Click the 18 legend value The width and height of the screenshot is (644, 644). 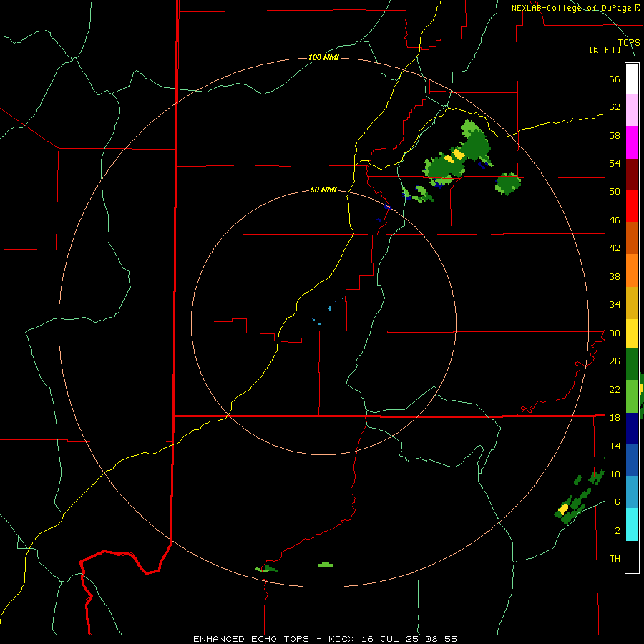(x=615, y=418)
